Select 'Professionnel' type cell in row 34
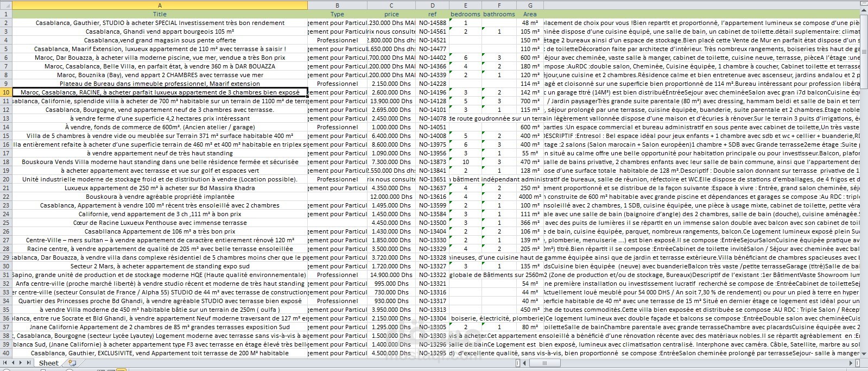The image size is (868, 371). click(x=337, y=301)
